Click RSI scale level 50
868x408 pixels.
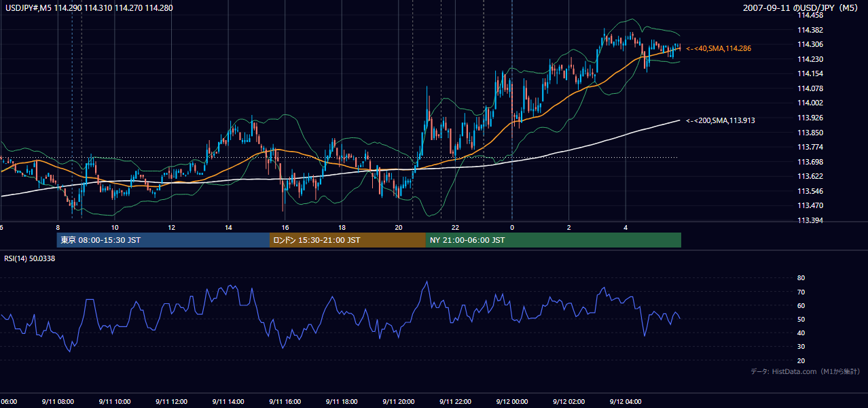point(801,319)
